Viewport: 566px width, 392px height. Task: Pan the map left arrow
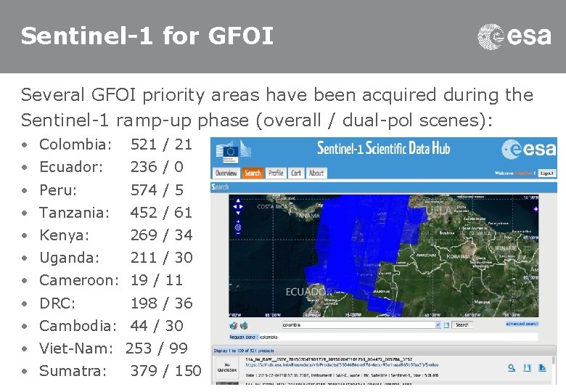pyautogui.click(x=235, y=207)
